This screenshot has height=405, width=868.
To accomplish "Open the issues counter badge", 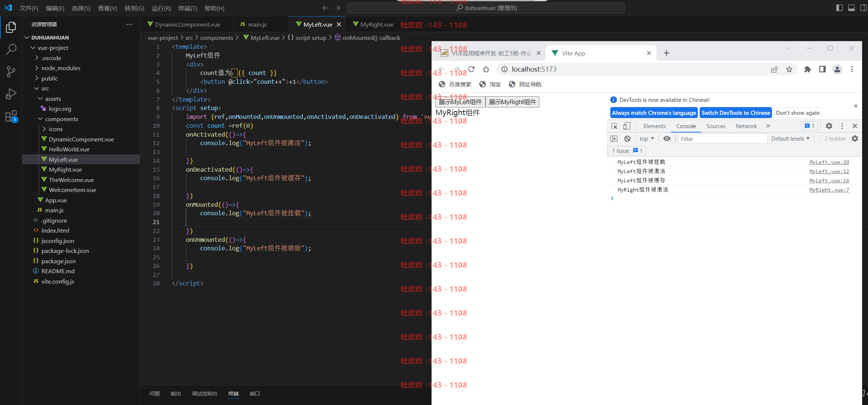I will point(809,126).
